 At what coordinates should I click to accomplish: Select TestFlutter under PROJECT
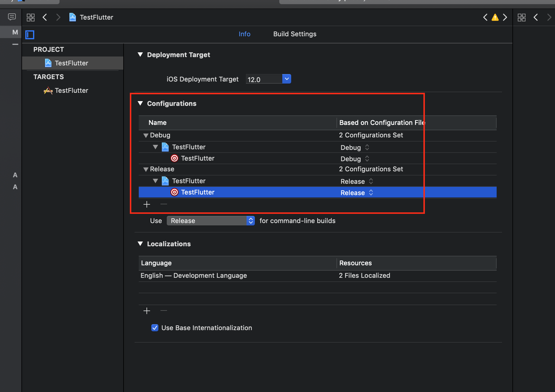click(x=73, y=63)
